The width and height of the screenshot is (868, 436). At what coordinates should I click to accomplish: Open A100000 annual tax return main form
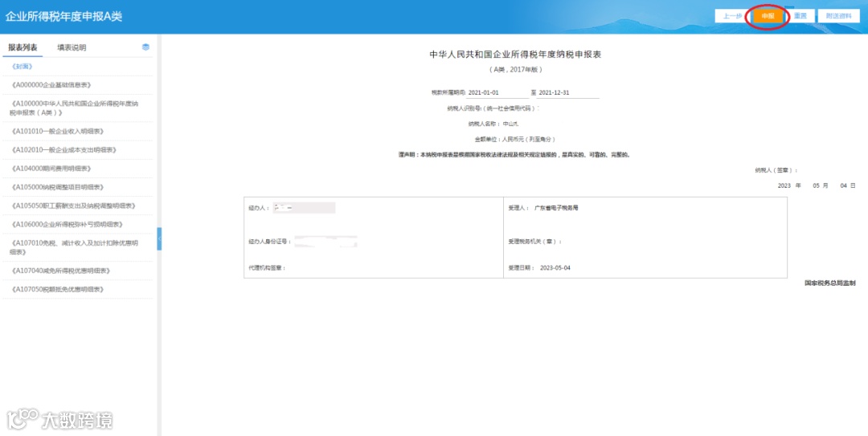click(x=74, y=108)
